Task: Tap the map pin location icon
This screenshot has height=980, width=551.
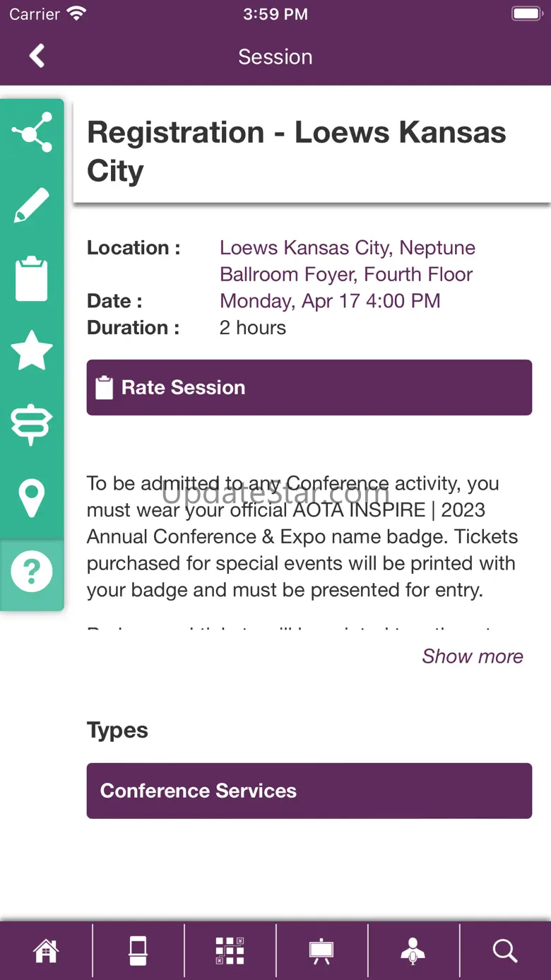Action: [32, 498]
